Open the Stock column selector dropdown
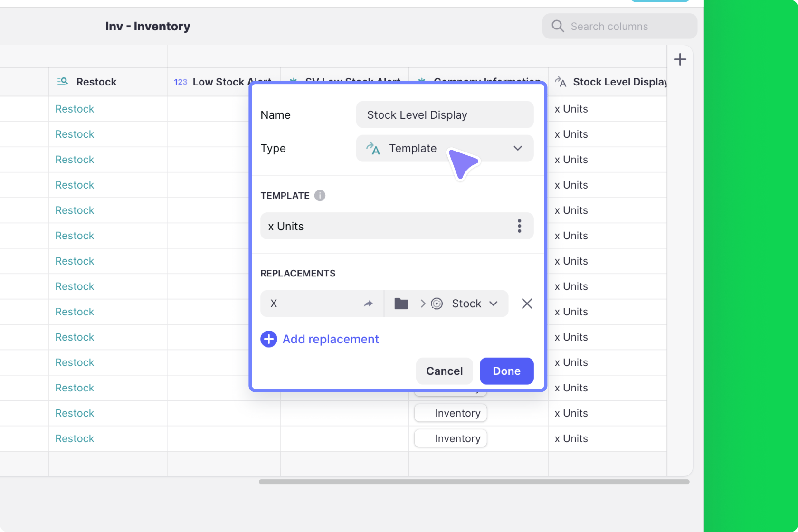The height and width of the screenshot is (532, 798). click(494, 304)
